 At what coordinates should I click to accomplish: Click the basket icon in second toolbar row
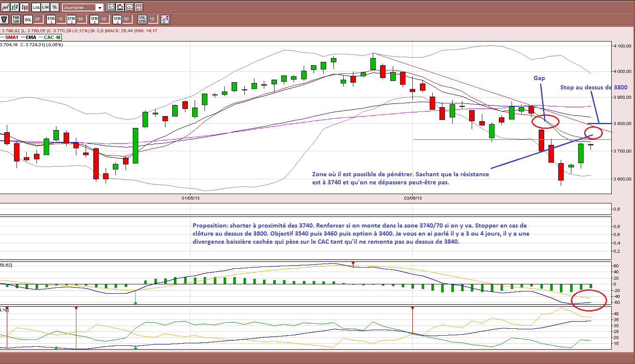(5, 19)
